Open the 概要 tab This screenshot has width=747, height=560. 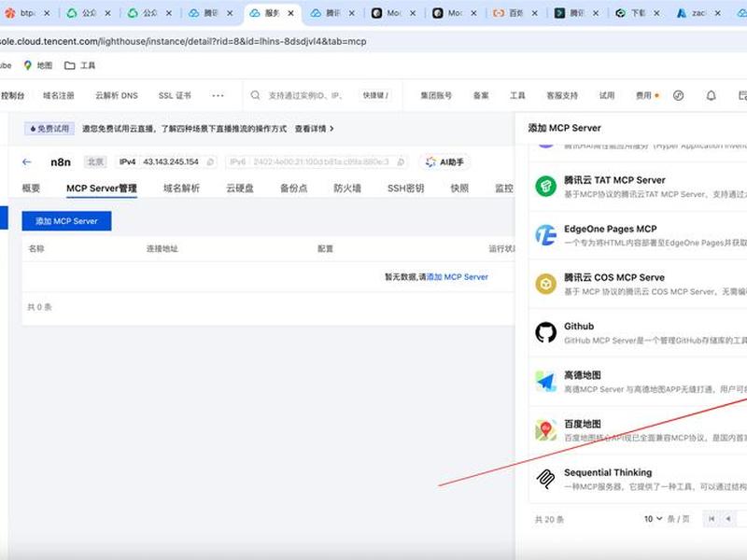pos(31,189)
